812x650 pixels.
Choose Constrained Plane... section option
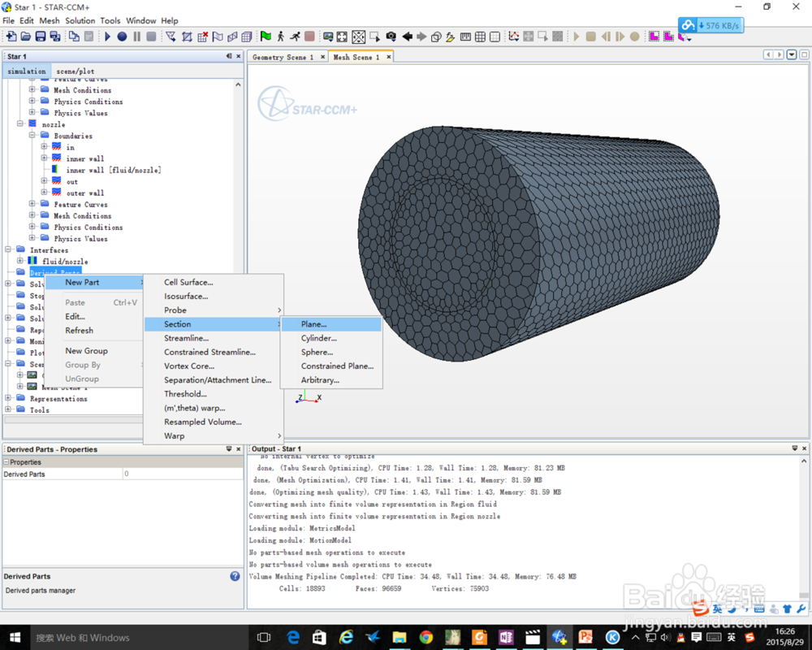pos(331,366)
